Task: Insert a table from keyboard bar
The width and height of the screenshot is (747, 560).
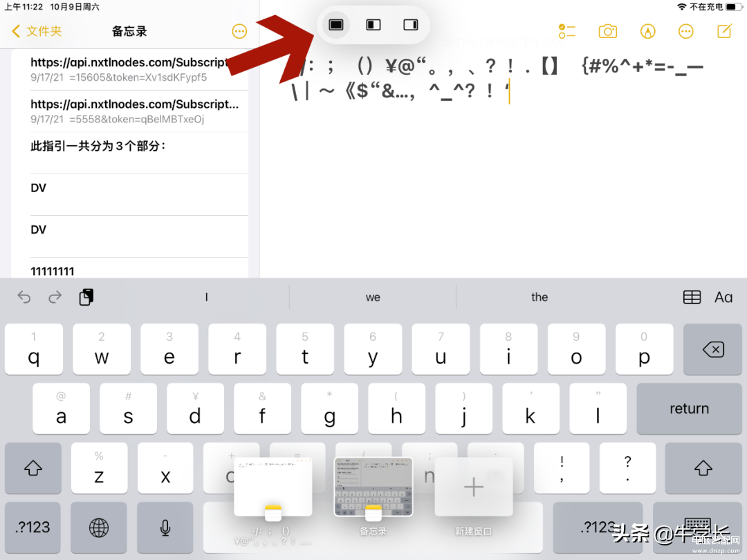Action: [x=692, y=297]
